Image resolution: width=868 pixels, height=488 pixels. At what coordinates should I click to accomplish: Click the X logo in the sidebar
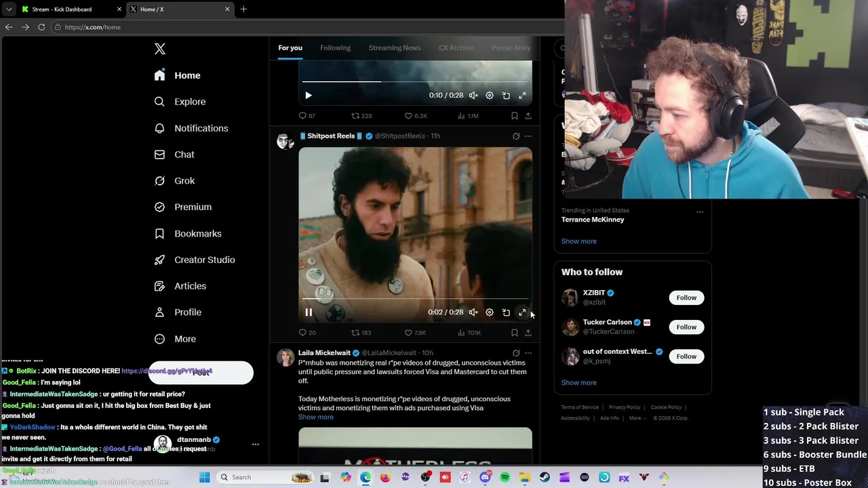click(160, 49)
